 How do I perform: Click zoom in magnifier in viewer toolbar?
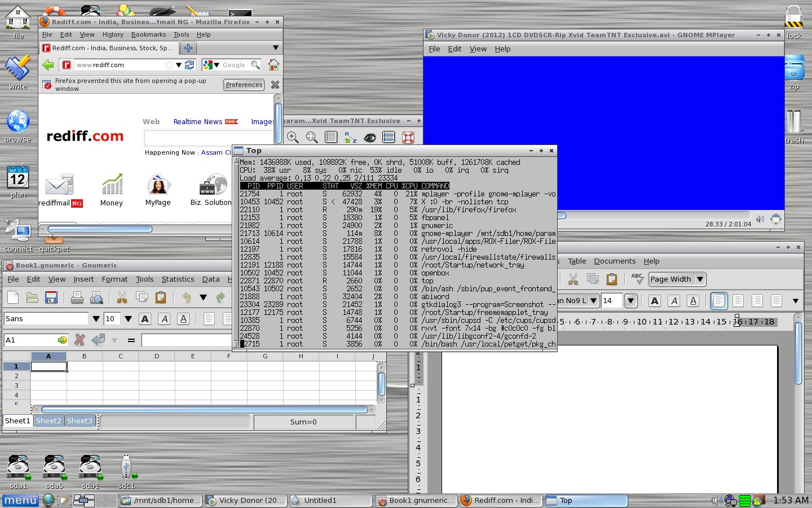point(293,137)
